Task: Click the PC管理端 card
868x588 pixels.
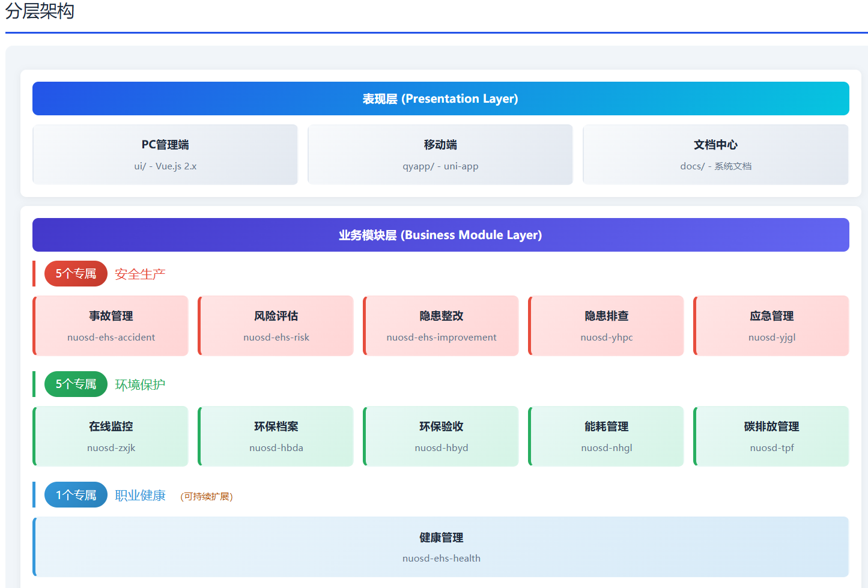Action: [165, 154]
